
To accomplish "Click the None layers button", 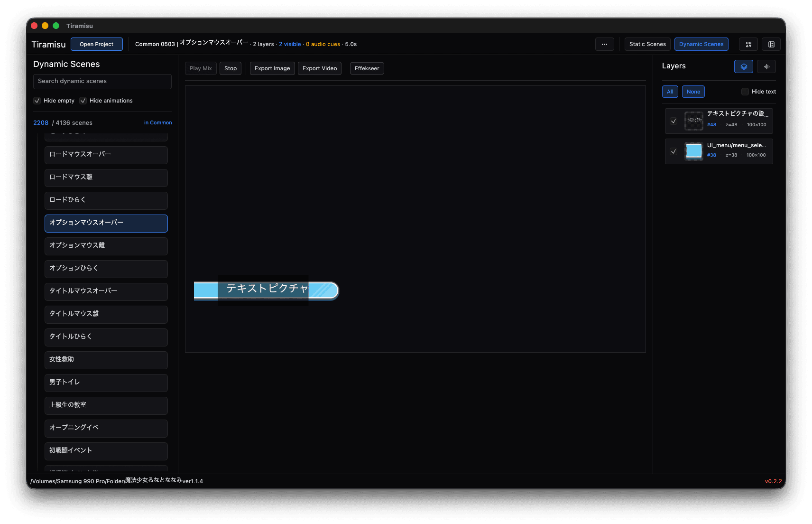I will tap(693, 92).
